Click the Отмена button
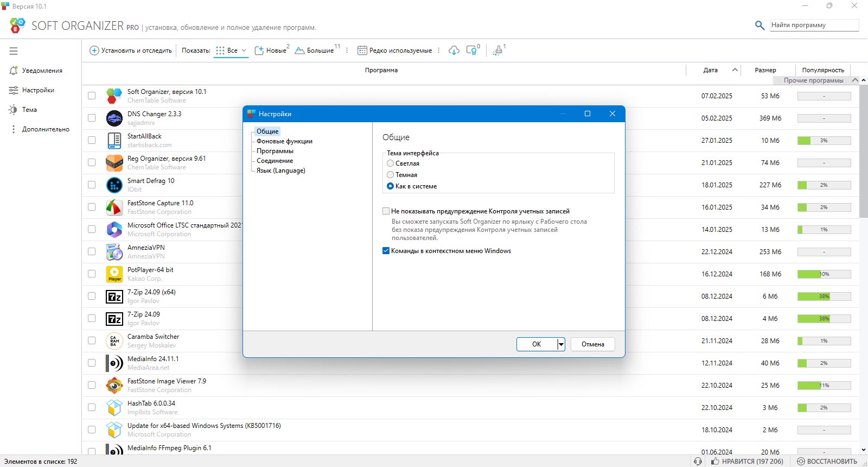868x467 pixels. point(592,344)
